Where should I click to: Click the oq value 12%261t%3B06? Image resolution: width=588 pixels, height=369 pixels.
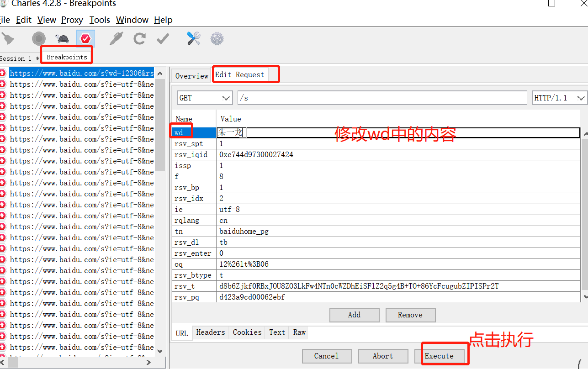point(244,264)
